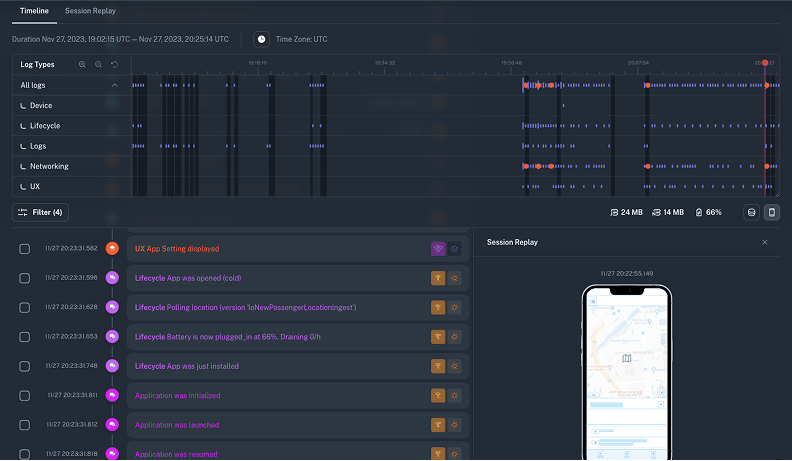Screen dimensions: 792x461
Task: Click orange wifi icon on Battery plugged_in row
Action: [438, 336]
